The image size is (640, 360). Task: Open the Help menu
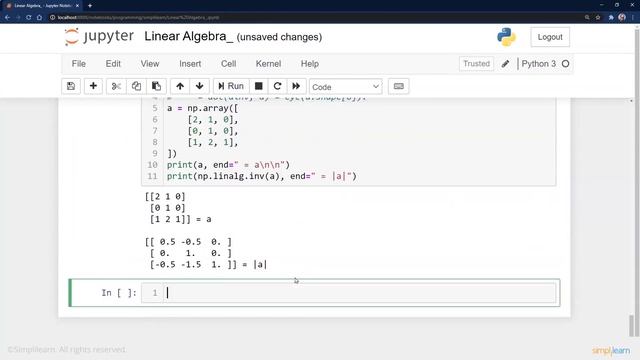(x=310, y=64)
